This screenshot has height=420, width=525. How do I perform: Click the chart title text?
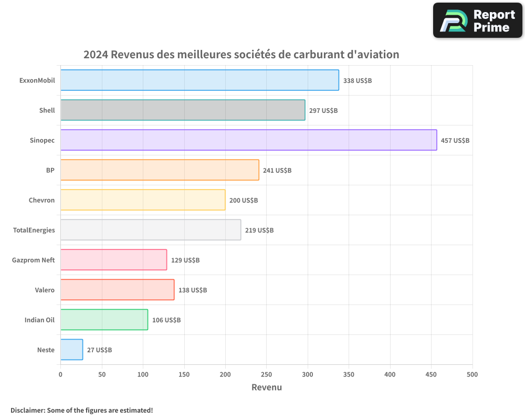point(241,55)
